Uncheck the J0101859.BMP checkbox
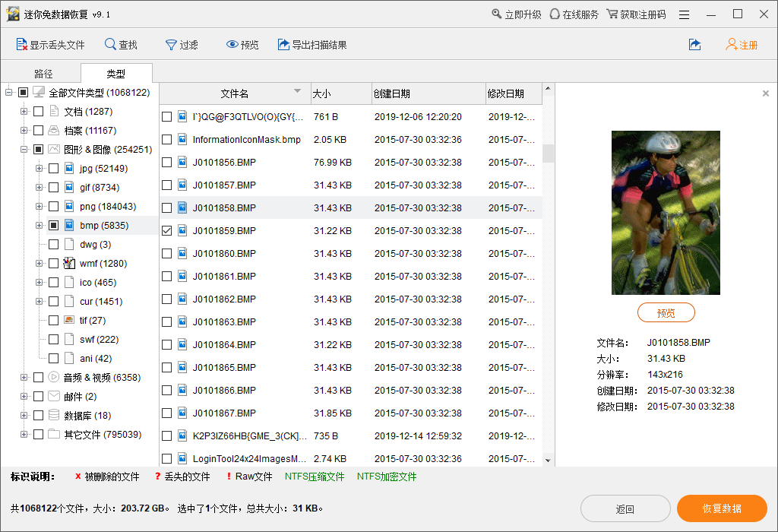 (166, 231)
